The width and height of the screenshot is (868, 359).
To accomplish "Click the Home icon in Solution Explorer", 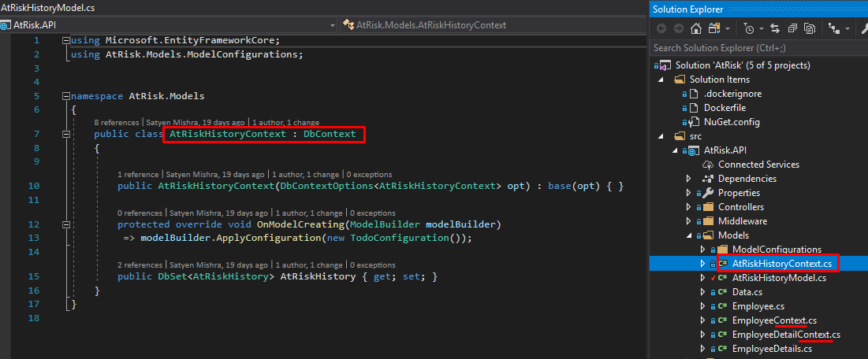I will pos(696,28).
